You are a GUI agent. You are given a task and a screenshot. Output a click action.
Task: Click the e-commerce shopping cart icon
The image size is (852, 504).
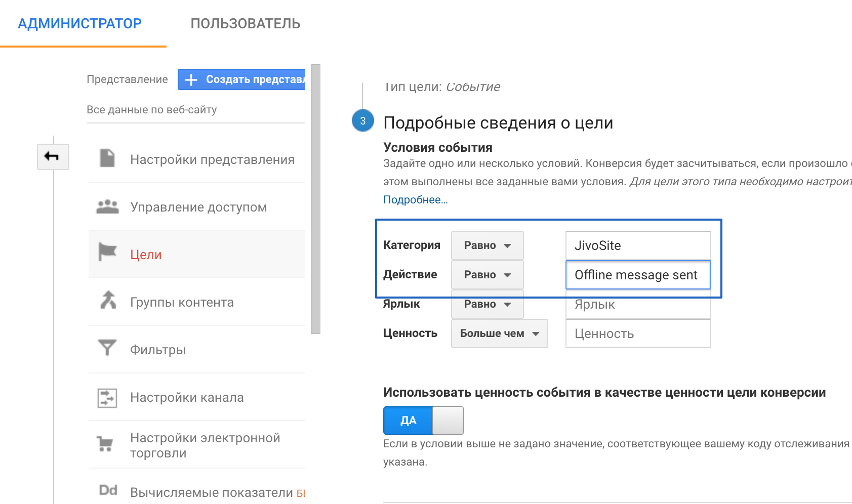pyautogui.click(x=105, y=444)
